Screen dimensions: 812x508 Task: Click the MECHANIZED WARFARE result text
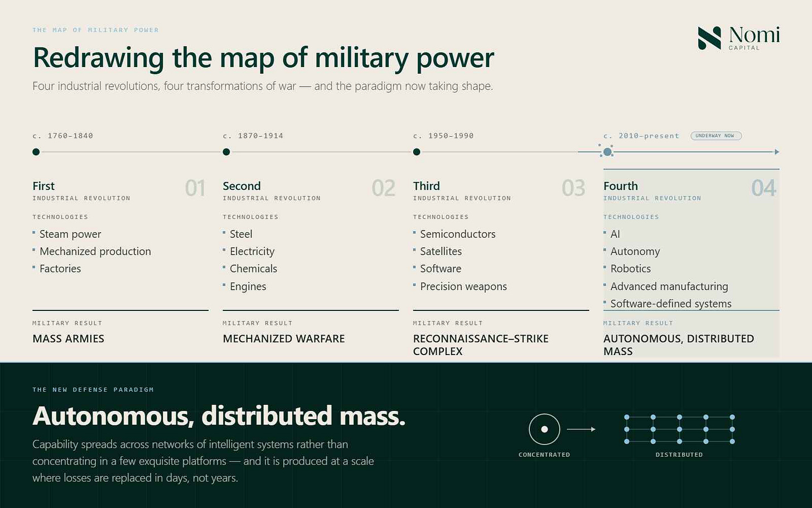coord(284,339)
